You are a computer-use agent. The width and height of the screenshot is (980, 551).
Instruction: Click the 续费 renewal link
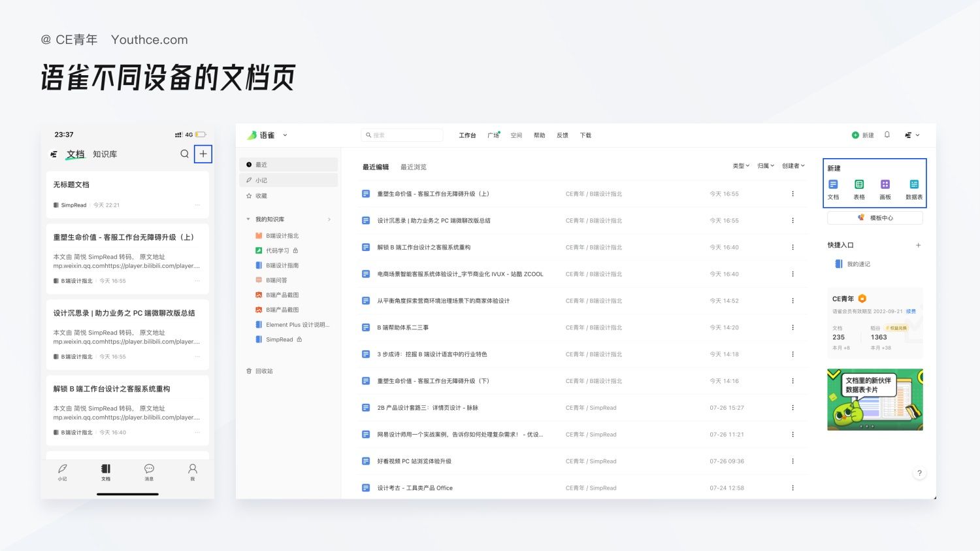pos(911,311)
